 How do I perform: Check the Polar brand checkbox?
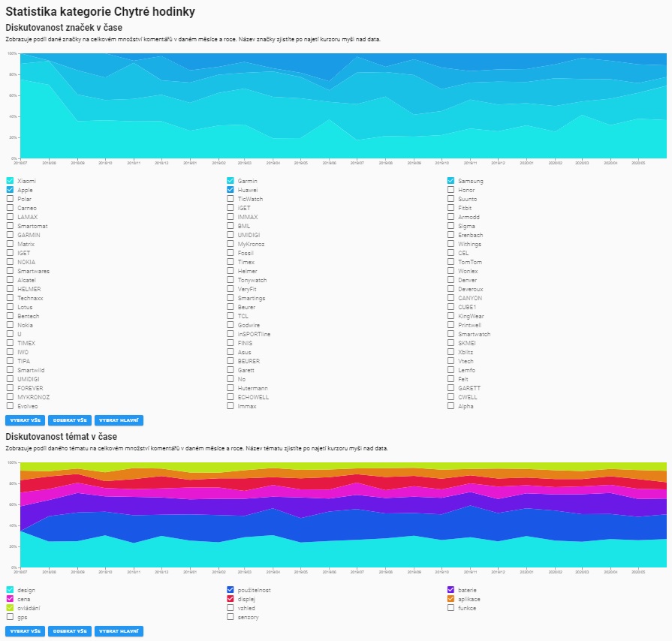click(11, 199)
